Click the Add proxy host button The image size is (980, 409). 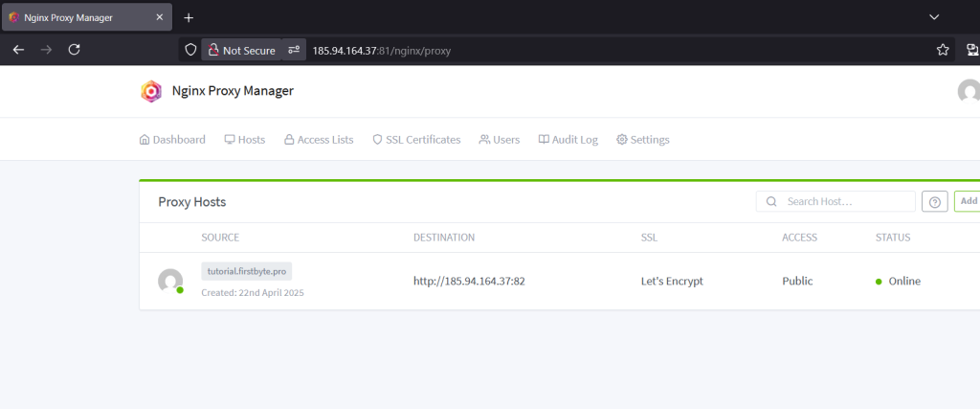click(968, 201)
